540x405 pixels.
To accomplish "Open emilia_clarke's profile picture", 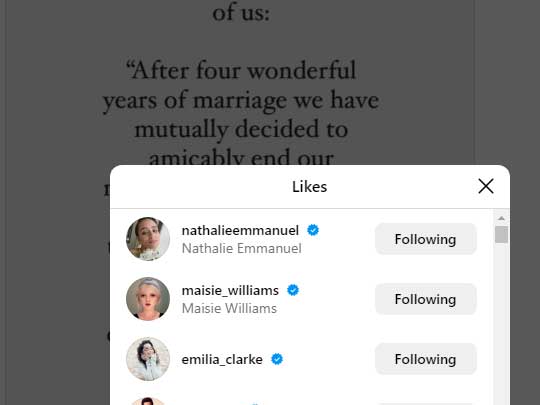I will point(148,359).
